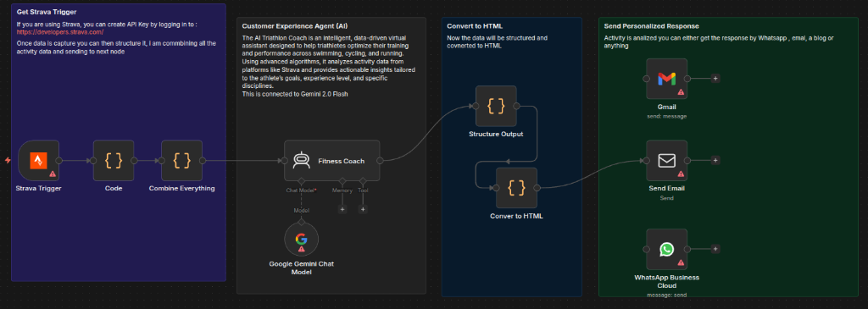The image size is (868, 309).
Task: Open the Combine Everything node
Action: click(181, 160)
